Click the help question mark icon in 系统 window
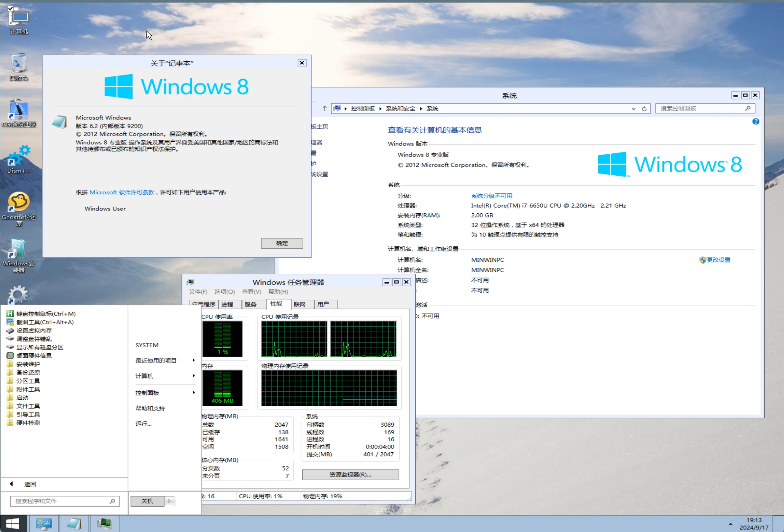784x532 pixels. pyautogui.click(x=756, y=121)
